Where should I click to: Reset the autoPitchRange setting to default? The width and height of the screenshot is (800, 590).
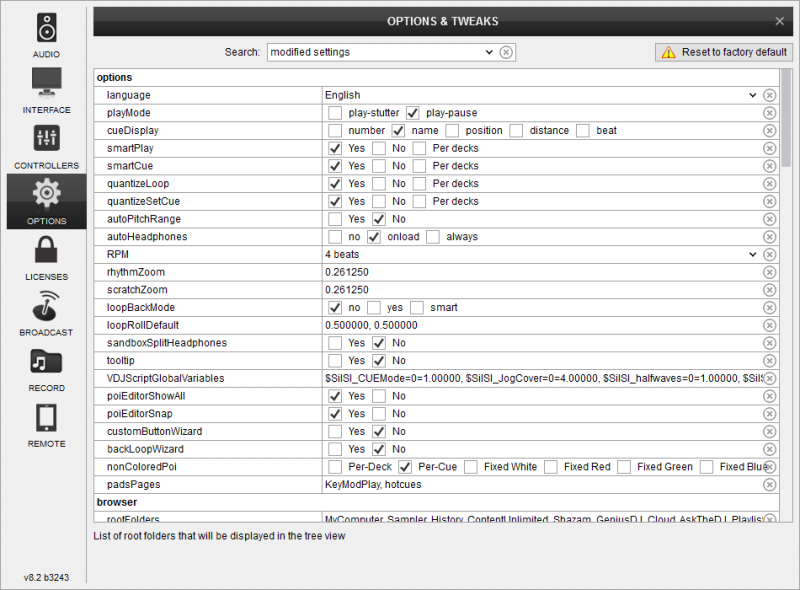coord(769,219)
